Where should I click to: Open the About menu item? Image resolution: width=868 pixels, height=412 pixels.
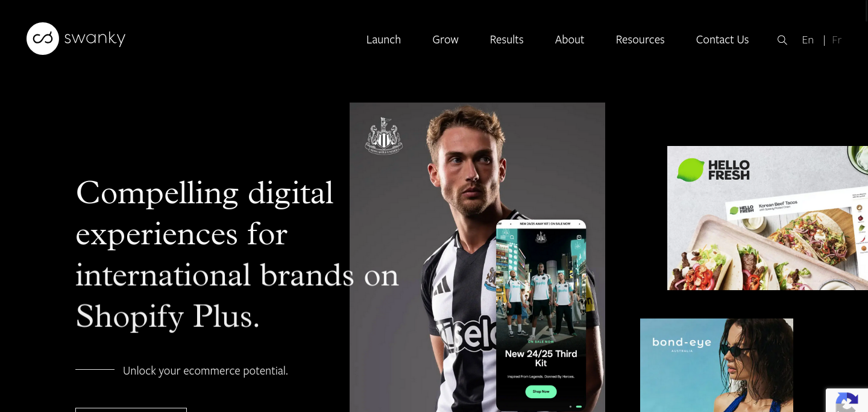(570, 40)
